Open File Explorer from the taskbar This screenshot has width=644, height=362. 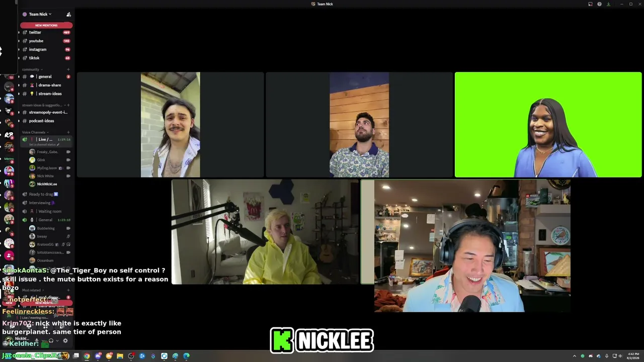(x=120, y=356)
